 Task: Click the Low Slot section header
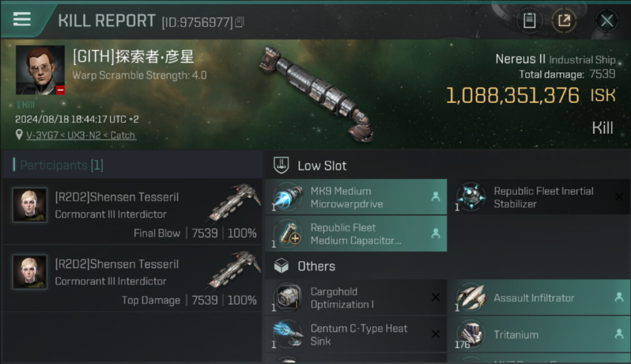(322, 166)
